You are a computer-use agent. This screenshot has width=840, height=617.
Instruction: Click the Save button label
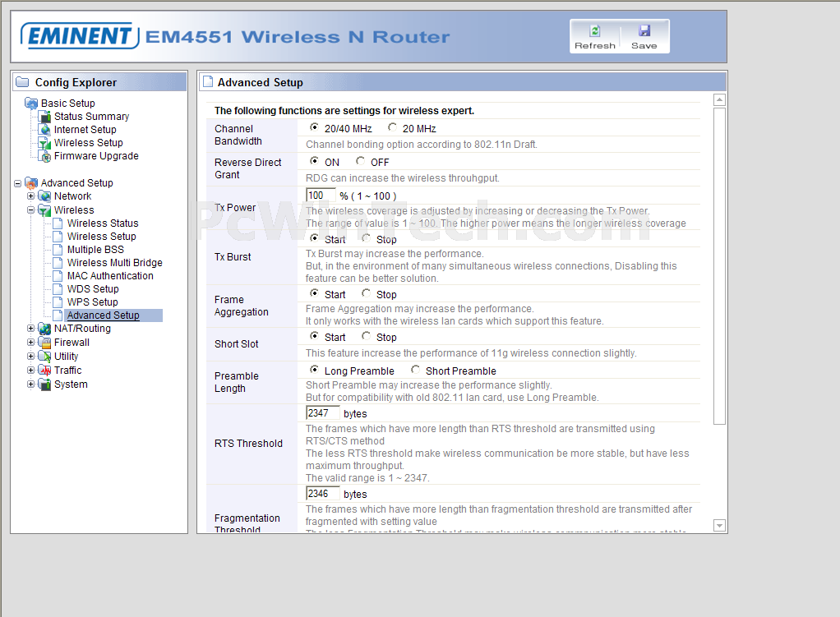tap(644, 46)
